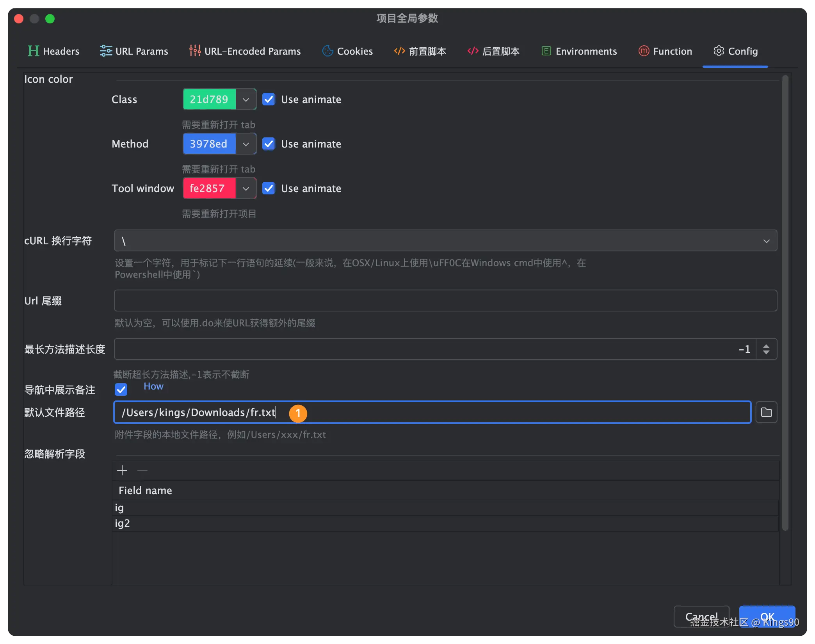
Task: Click the Headers tab H icon
Action: [x=33, y=51]
